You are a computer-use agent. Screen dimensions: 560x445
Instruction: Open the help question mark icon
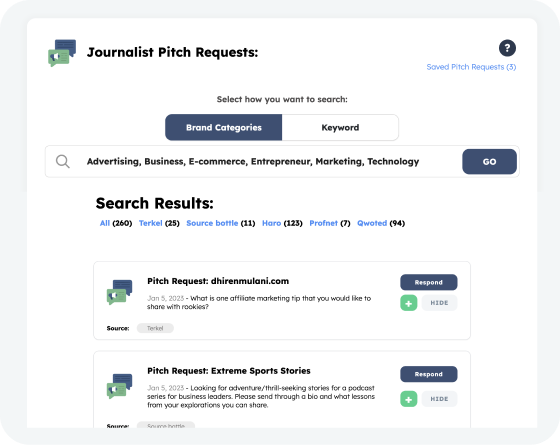click(507, 48)
